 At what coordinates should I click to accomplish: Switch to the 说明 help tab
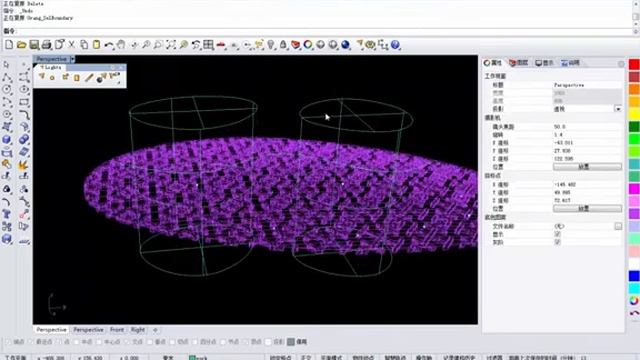click(x=570, y=63)
